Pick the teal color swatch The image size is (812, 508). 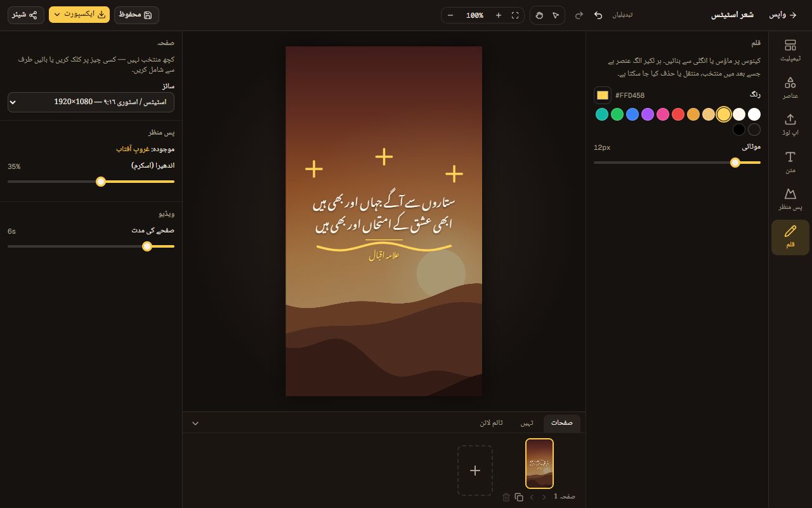(602, 114)
